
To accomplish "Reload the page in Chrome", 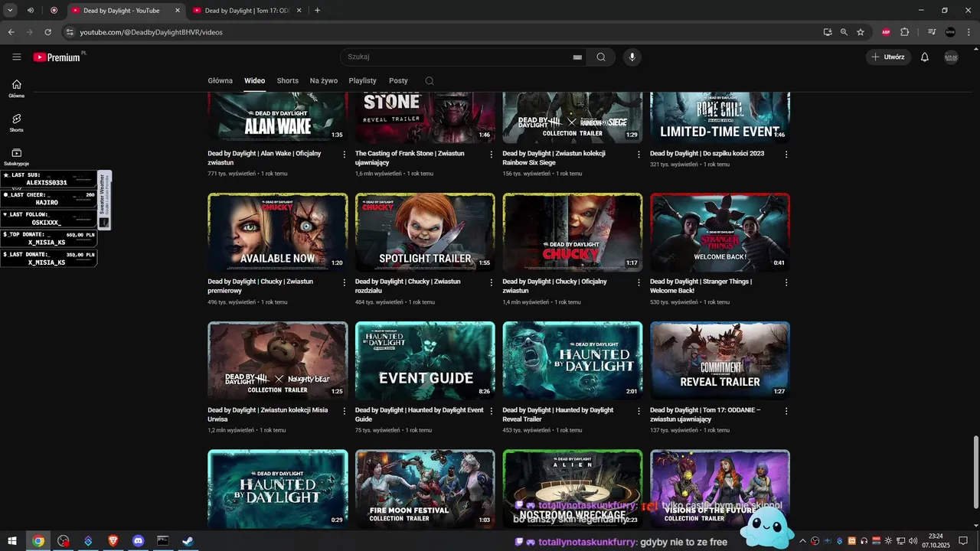I will [x=47, y=32].
